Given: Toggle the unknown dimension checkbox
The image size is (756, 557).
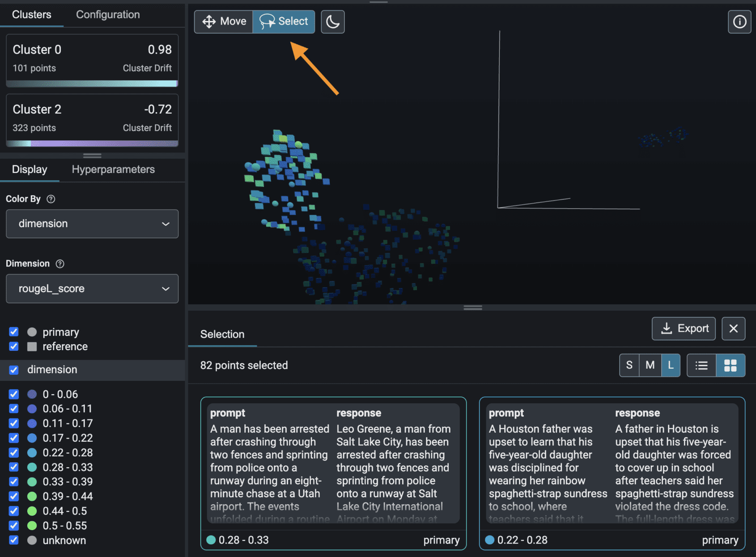Looking at the screenshot, I should click(x=14, y=540).
